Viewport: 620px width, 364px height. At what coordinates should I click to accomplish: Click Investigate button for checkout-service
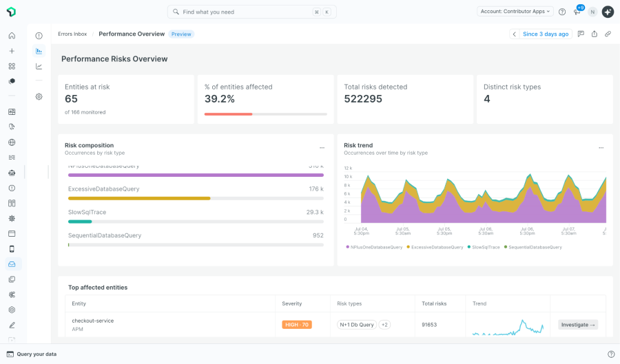pos(578,325)
